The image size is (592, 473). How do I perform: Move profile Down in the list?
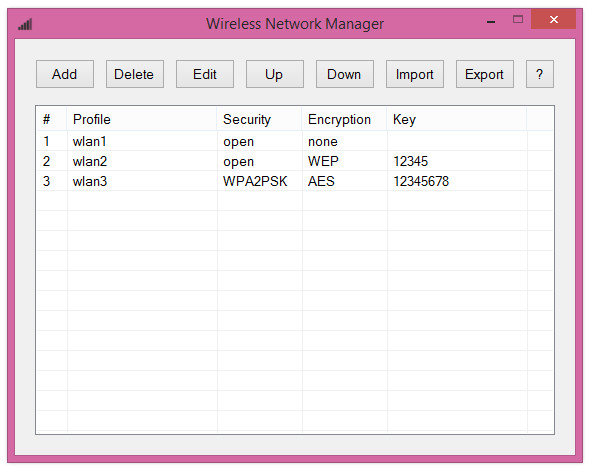[345, 74]
